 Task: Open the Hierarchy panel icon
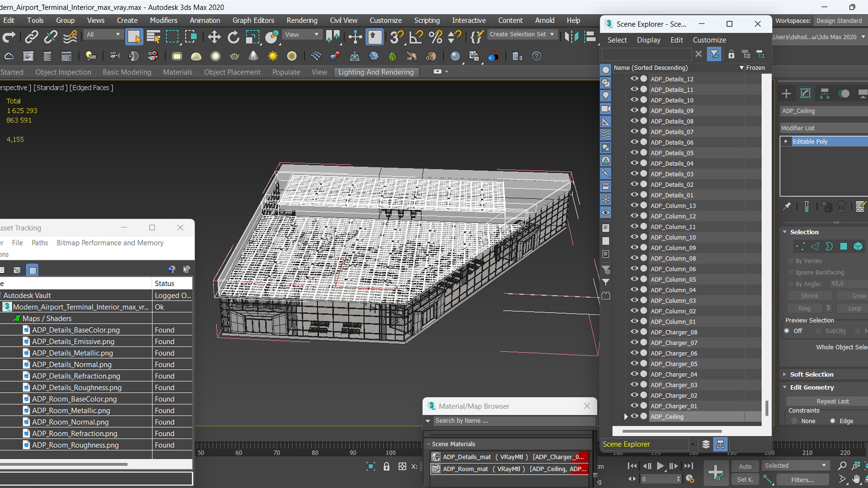coord(825,94)
